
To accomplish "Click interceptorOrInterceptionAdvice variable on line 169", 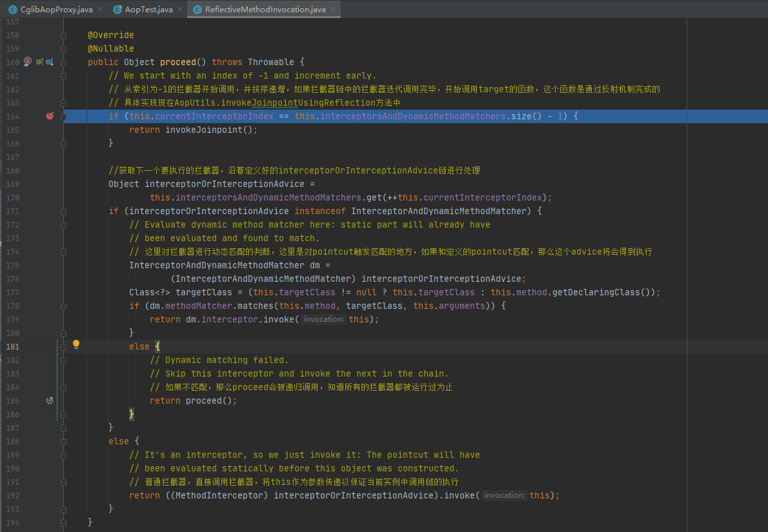I will point(225,184).
